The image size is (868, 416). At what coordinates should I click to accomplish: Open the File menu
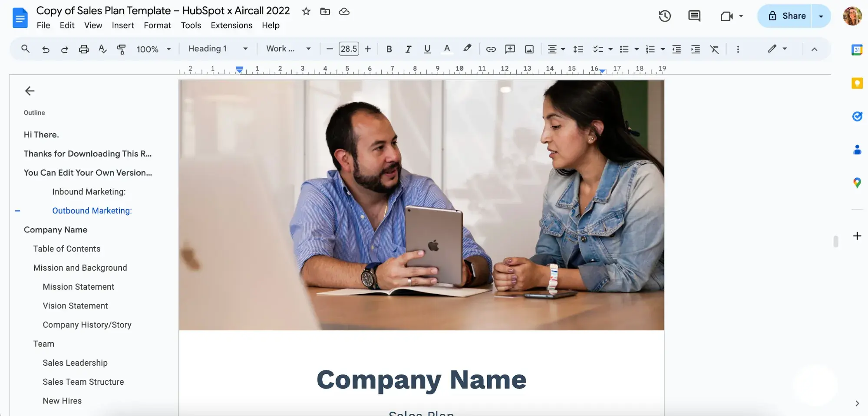pos(43,25)
